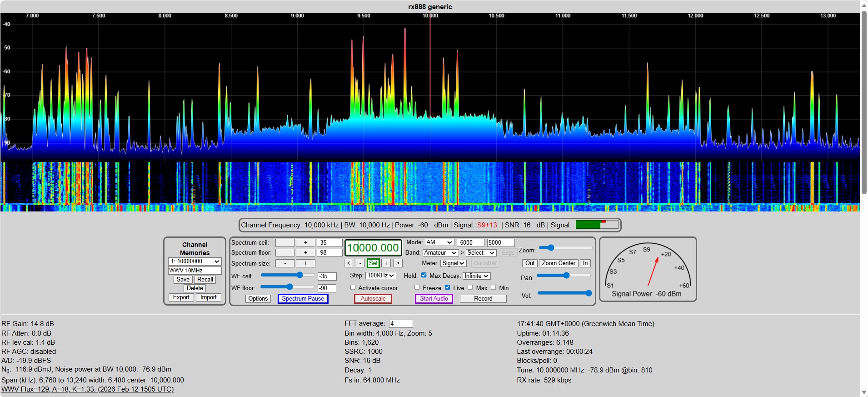Click the ">" button right of Set
Screen dimensions: 868x397
[398, 263]
